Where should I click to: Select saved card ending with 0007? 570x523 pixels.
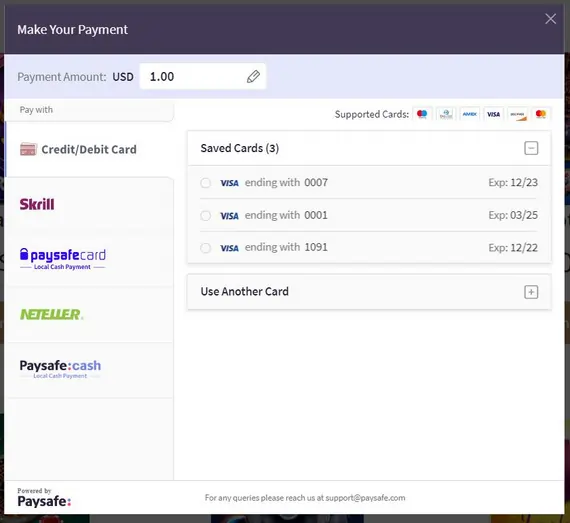pos(206,182)
